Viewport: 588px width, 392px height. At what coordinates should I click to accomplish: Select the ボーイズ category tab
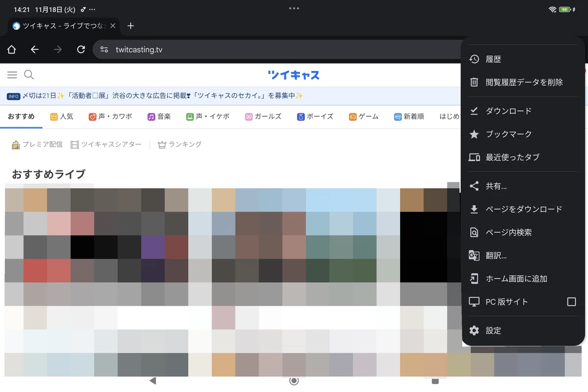tap(315, 117)
